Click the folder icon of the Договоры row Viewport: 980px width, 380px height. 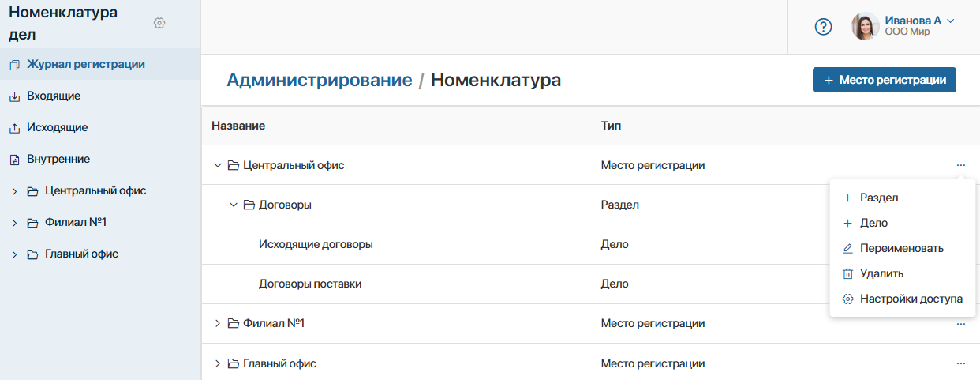(x=249, y=205)
